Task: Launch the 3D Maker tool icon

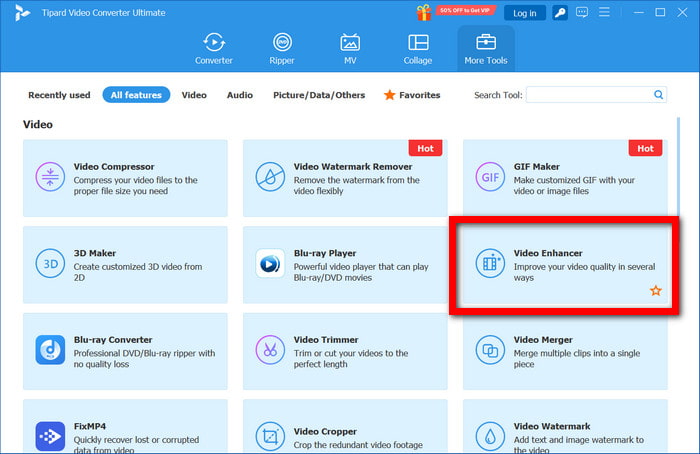Action: point(50,263)
